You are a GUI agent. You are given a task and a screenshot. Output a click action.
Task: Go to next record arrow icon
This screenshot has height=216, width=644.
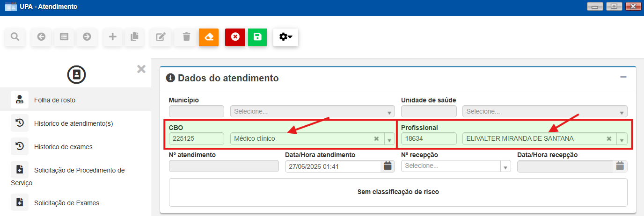point(87,37)
